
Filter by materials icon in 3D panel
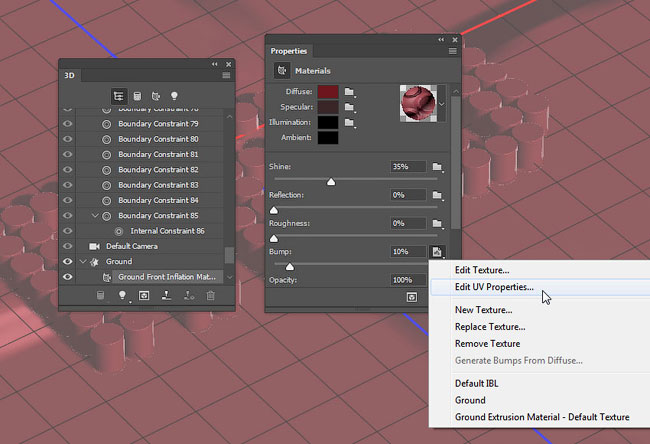click(x=156, y=96)
